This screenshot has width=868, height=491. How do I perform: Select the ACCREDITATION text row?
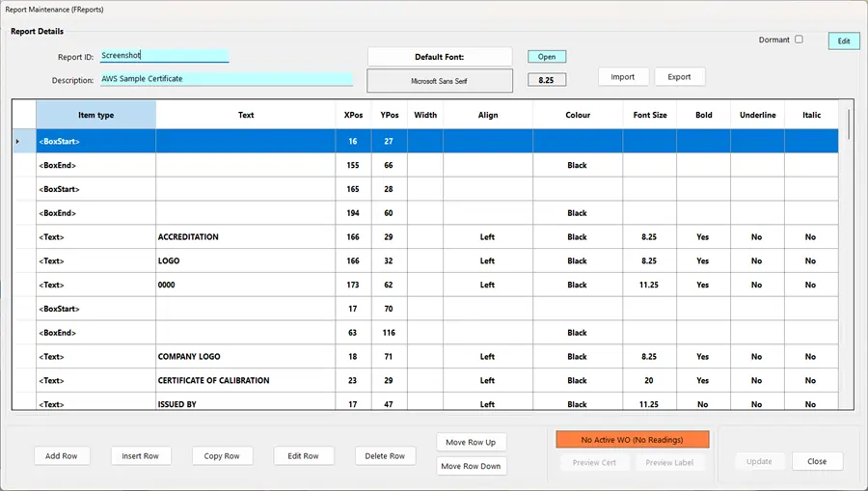point(188,237)
